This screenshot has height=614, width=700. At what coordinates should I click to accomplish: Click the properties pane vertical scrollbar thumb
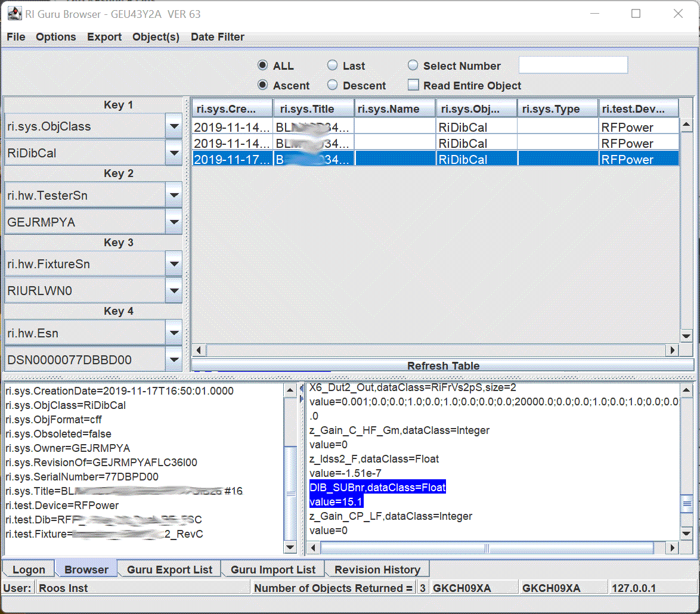point(290,494)
